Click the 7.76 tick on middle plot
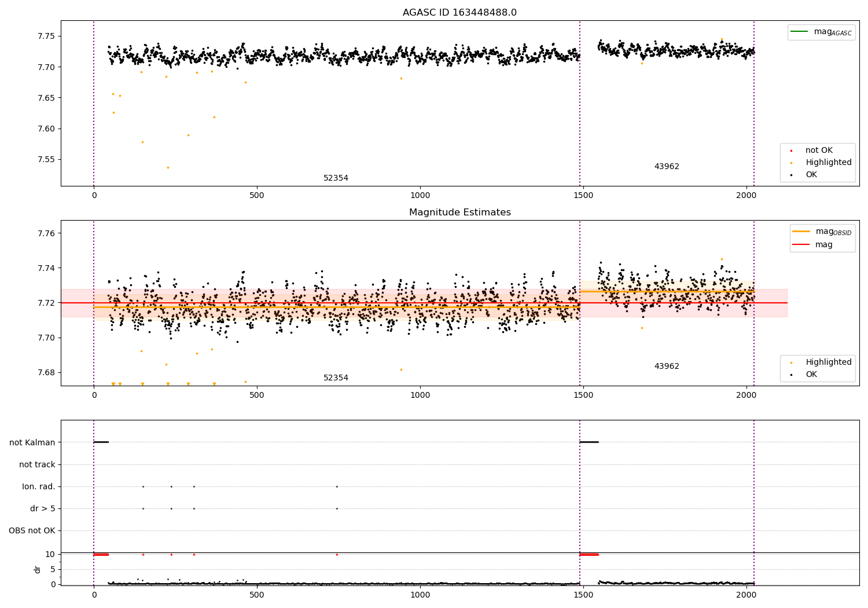Screen dimensions: 868x608 click(x=46, y=233)
